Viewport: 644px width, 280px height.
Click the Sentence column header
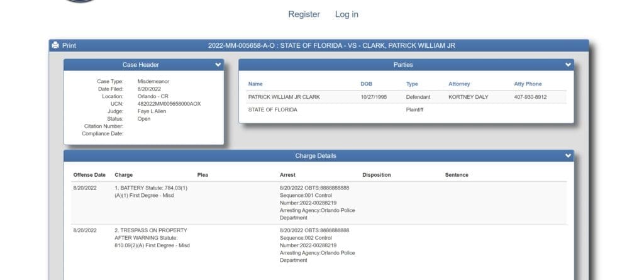point(457,175)
